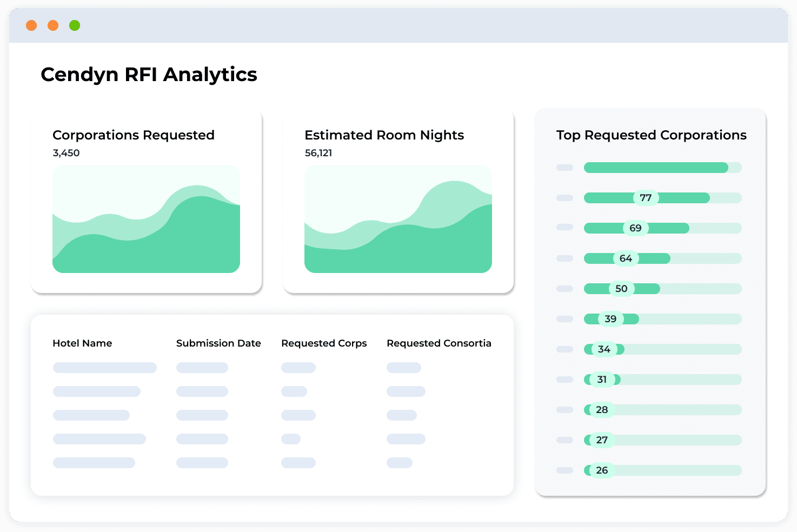The image size is (797, 532).
Task: Open the Corporations Requested card title
Action: (x=134, y=135)
